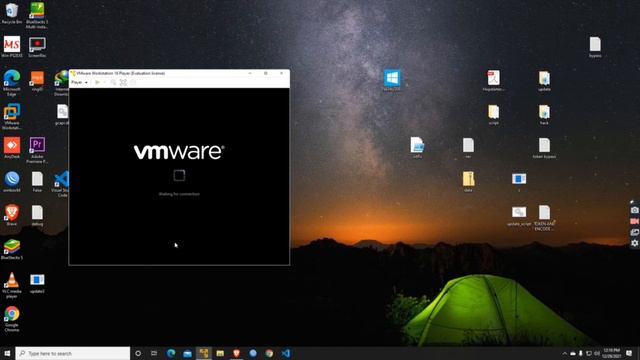Click the red video record icon on side panel

tap(634, 221)
